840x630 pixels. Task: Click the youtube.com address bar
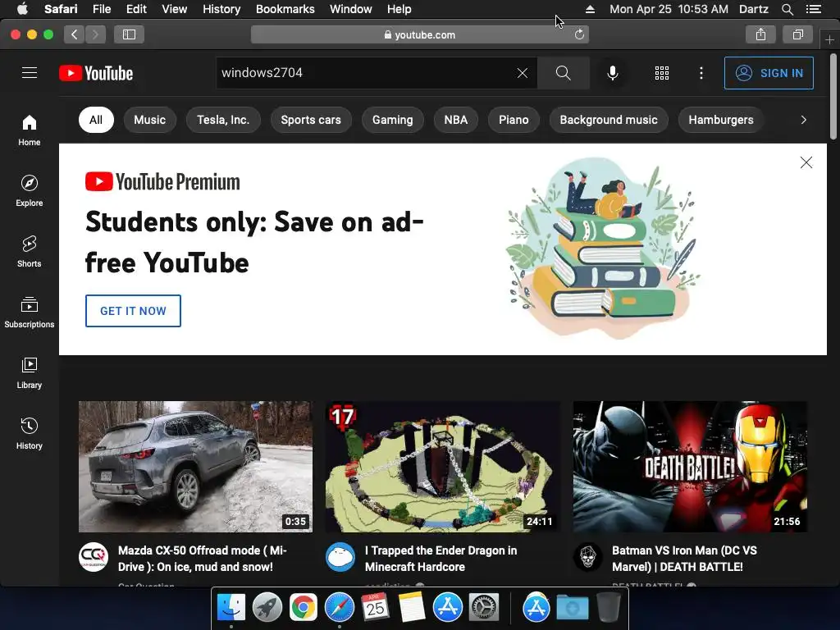pos(419,34)
